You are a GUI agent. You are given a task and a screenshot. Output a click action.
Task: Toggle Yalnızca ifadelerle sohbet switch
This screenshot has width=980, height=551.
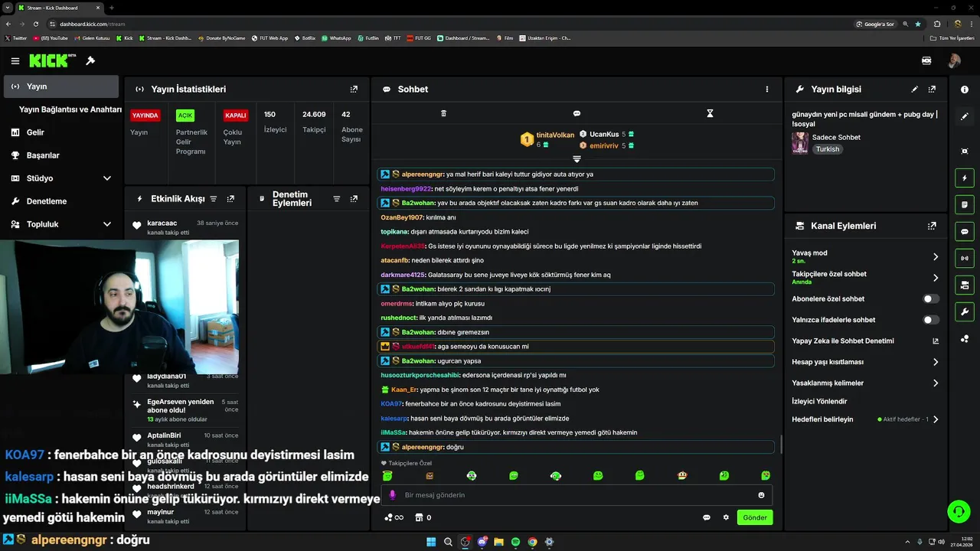(931, 320)
